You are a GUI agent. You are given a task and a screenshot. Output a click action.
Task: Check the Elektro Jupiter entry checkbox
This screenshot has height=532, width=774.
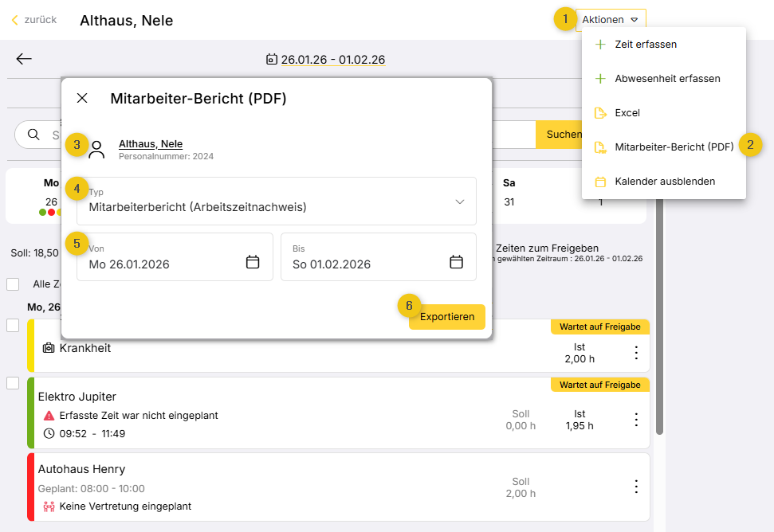click(13, 383)
